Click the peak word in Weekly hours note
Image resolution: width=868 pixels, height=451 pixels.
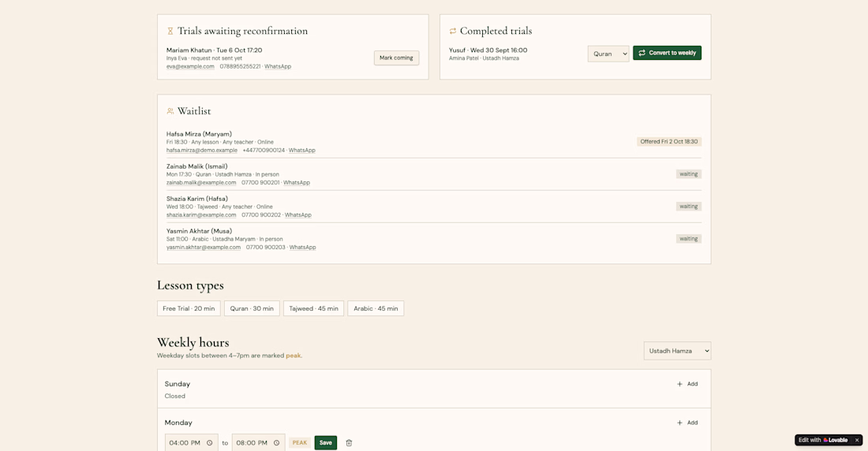[294, 356]
